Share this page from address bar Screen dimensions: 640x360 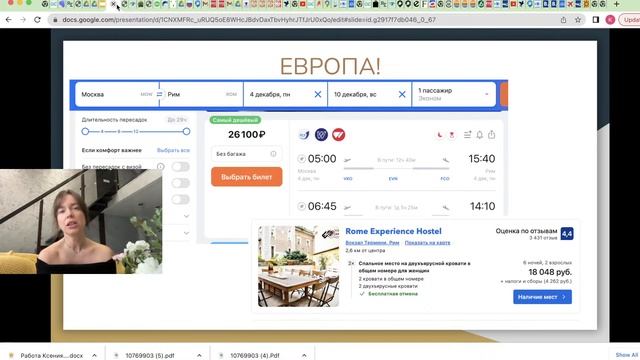563,20
